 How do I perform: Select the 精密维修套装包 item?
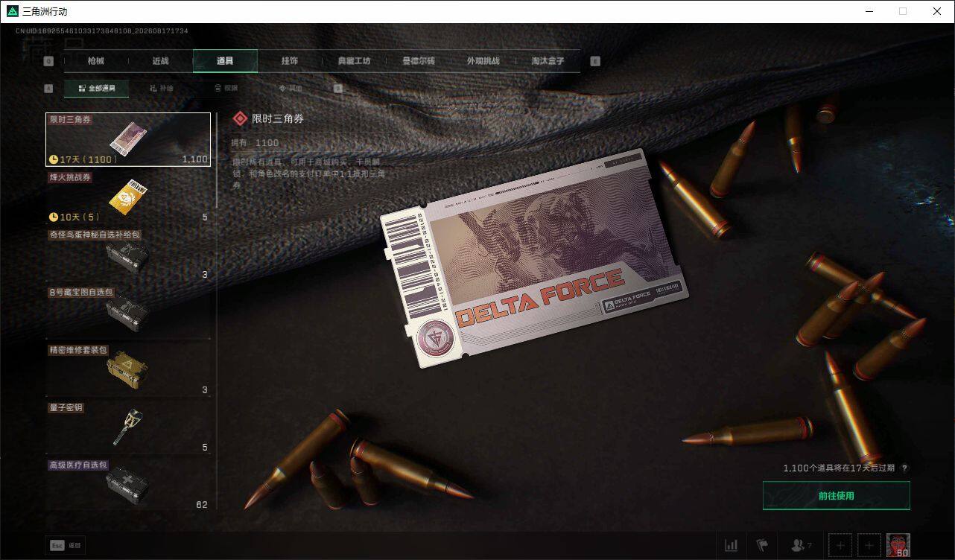pos(128,370)
